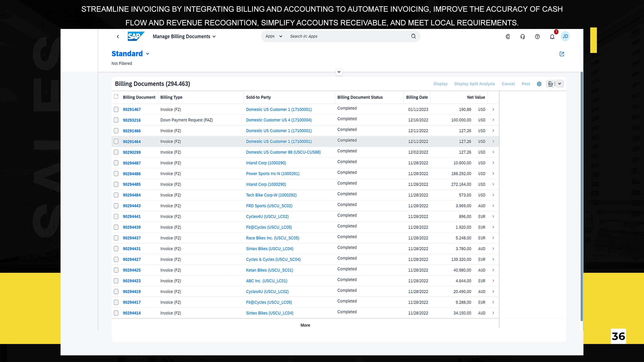Open table settings gear icon
The height and width of the screenshot is (362, 644).
(539, 84)
